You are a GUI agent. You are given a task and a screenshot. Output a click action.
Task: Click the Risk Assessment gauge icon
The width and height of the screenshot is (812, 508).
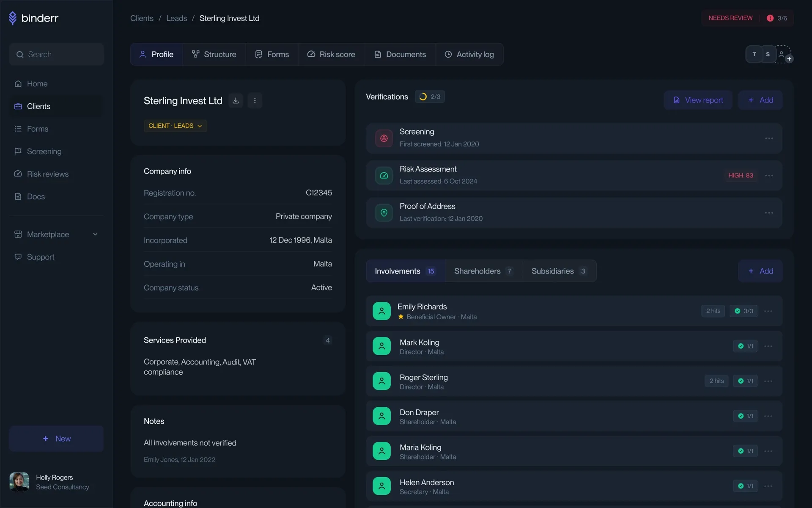[384, 175]
